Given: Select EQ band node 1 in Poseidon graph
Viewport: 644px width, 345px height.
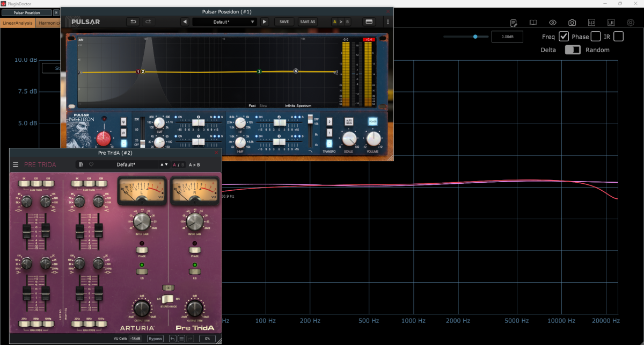Looking at the screenshot, I should [138, 71].
